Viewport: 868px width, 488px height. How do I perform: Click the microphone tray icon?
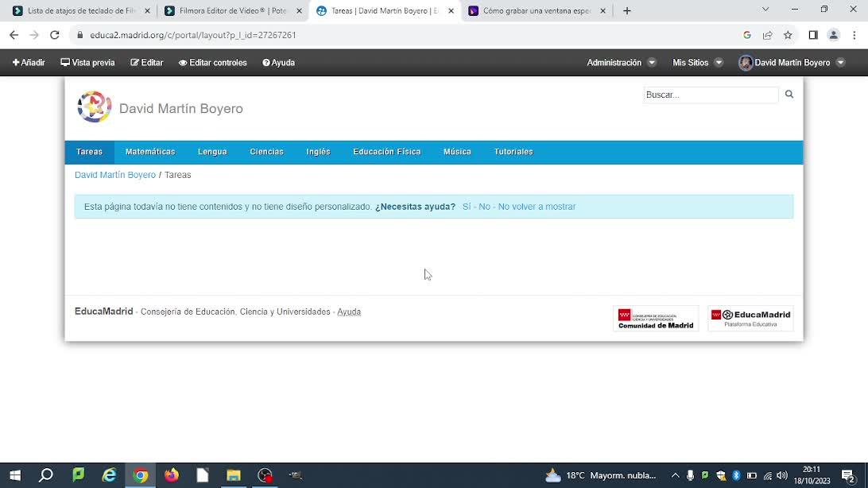coord(690,475)
